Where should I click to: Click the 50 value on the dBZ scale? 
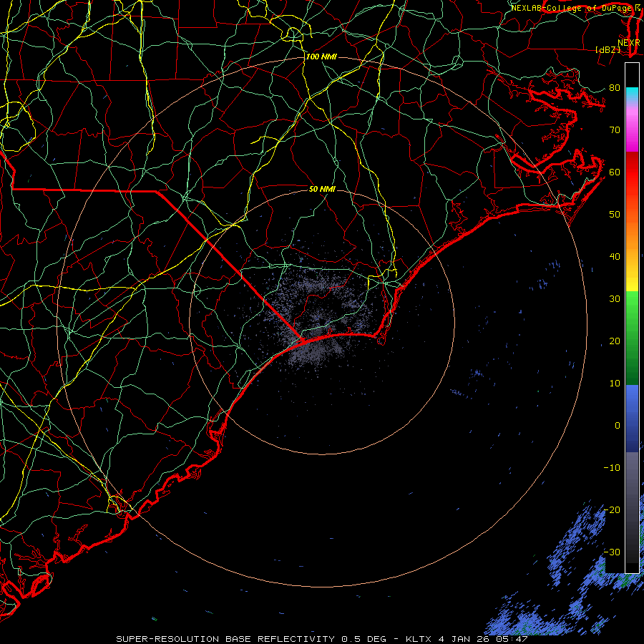pyautogui.click(x=615, y=215)
